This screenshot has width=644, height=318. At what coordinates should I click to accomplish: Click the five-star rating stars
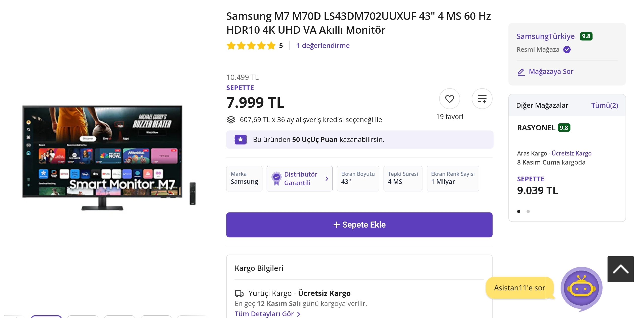[x=251, y=46]
